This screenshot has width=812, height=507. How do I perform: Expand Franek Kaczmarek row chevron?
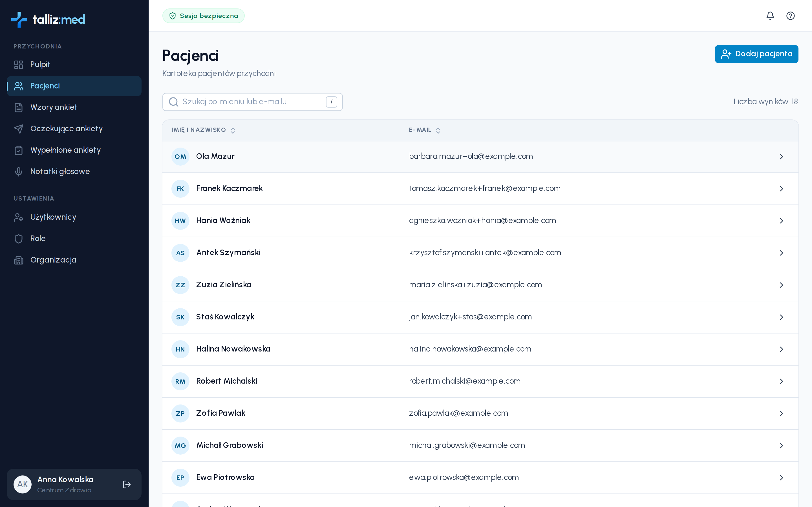click(x=781, y=189)
